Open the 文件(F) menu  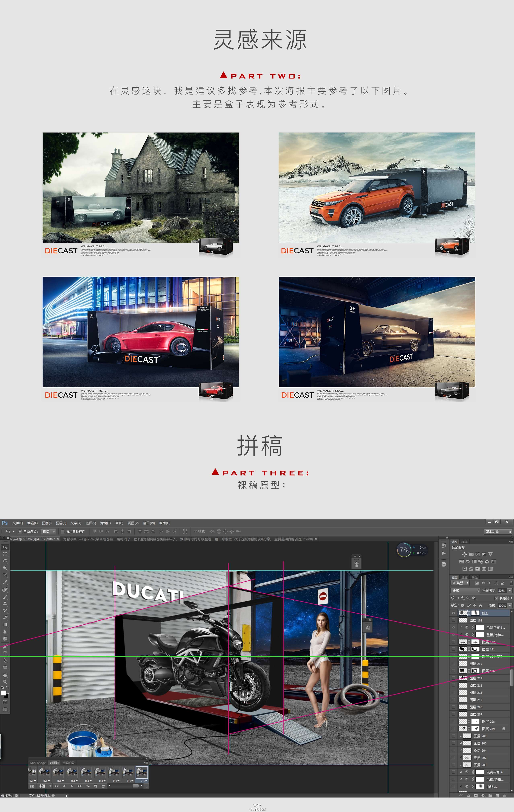pos(17,523)
